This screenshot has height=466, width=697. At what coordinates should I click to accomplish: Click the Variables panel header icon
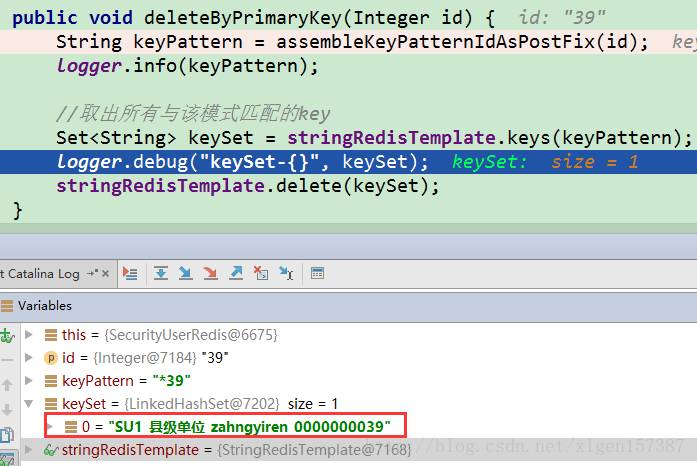(x=7, y=306)
